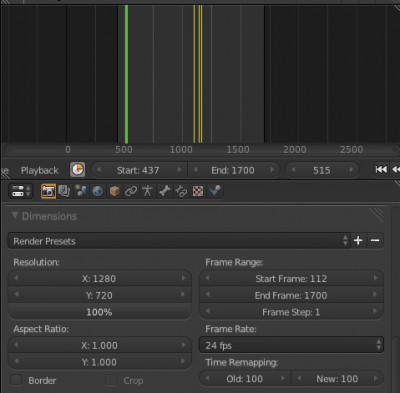Open the Playback menu
The image size is (400, 393).
pyautogui.click(x=40, y=170)
